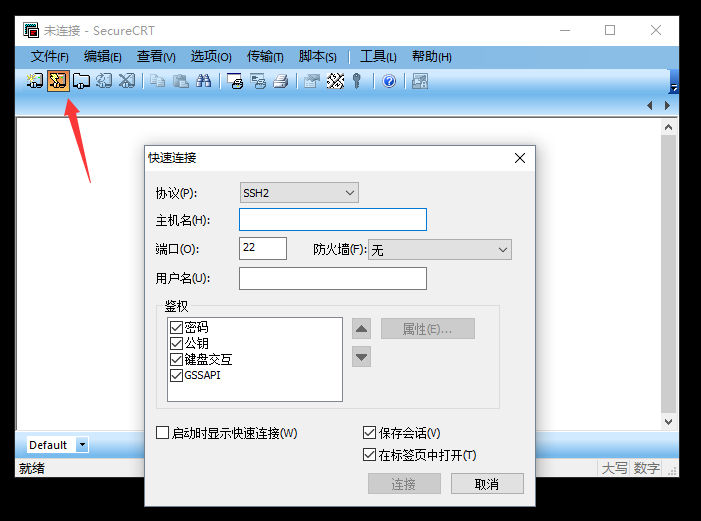Uncheck 在标签页中打开 checkbox
Image resolution: width=701 pixels, height=521 pixels.
369,455
